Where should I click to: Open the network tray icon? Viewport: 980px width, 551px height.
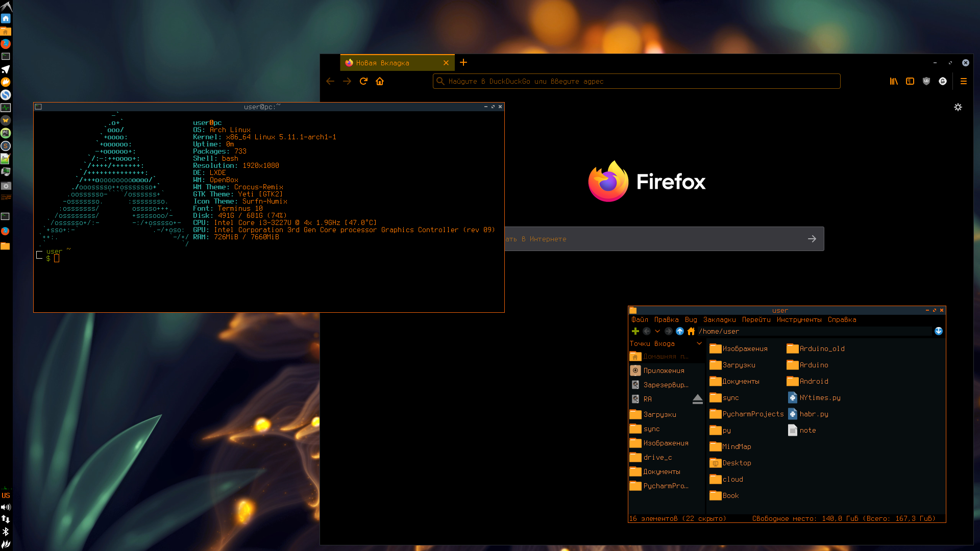[6, 519]
